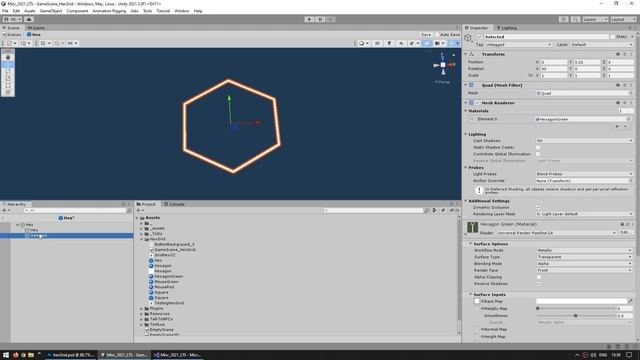Click the Save prefab button
Viewport: 640px width, 360px height.
point(426,35)
